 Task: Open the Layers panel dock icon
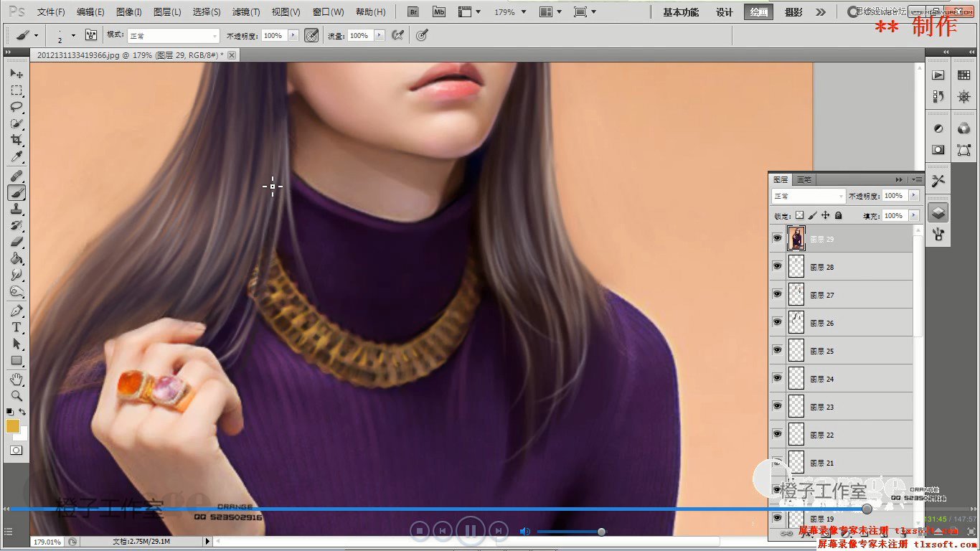point(938,212)
